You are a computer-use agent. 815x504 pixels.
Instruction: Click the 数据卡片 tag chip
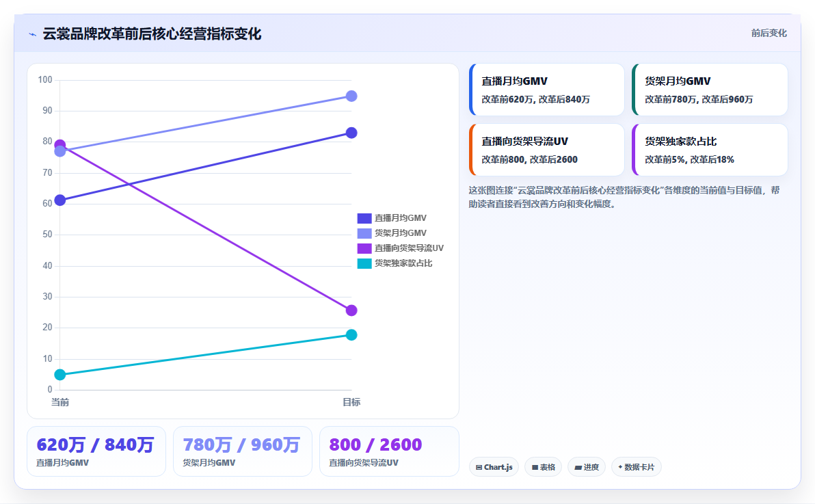point(636,467)
